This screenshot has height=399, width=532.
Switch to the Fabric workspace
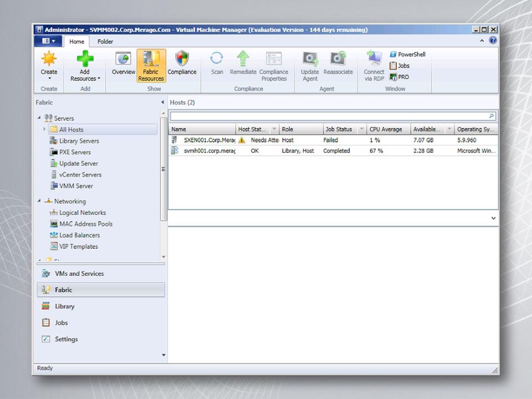pyautogui.click(x=101, y=290)
